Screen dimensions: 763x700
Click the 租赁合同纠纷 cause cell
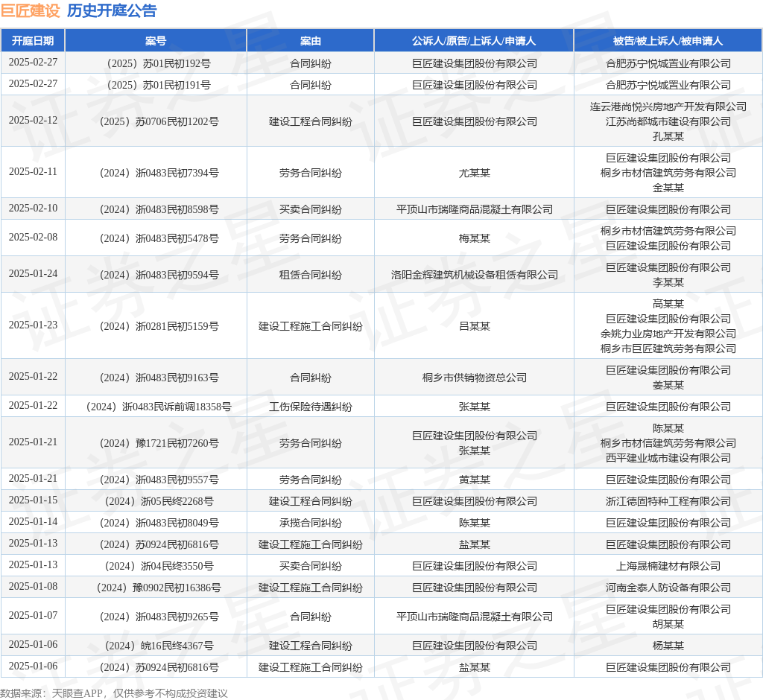coord(311,276)
